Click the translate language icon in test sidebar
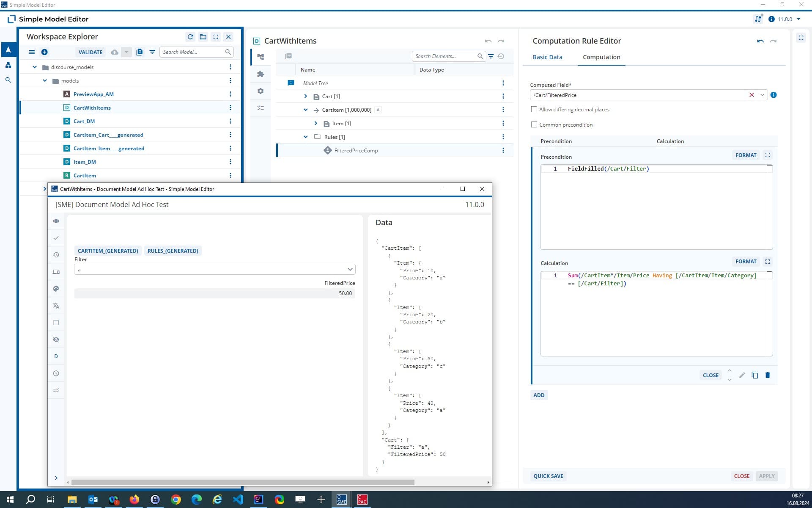 coord(56,306)
